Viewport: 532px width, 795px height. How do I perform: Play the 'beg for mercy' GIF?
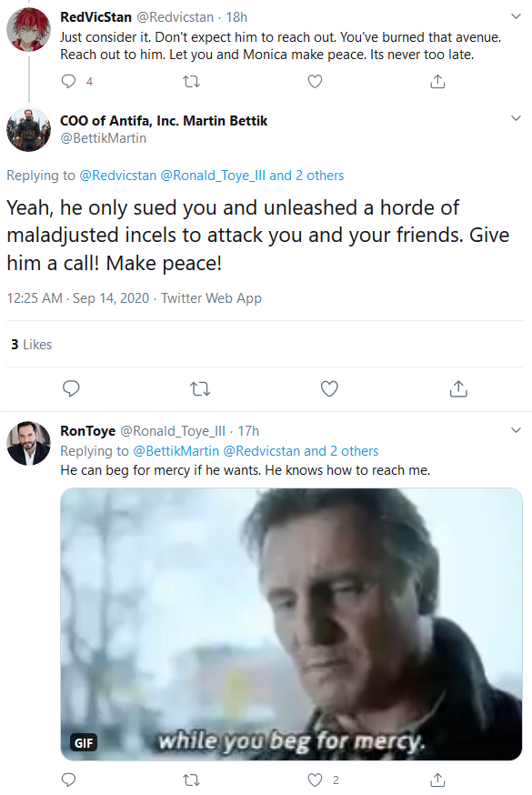point(291,624)
